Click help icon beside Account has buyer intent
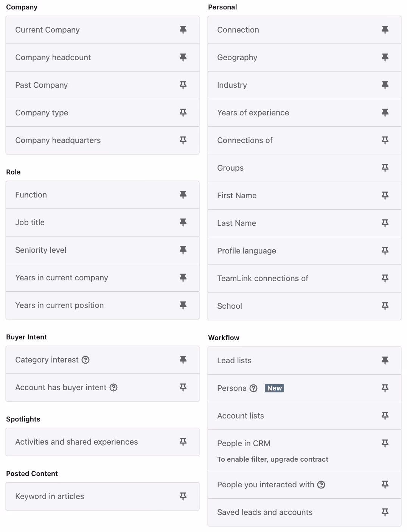The width and height of the screenshot is (407, 532). pyautogui.click(x=113, y=387)
